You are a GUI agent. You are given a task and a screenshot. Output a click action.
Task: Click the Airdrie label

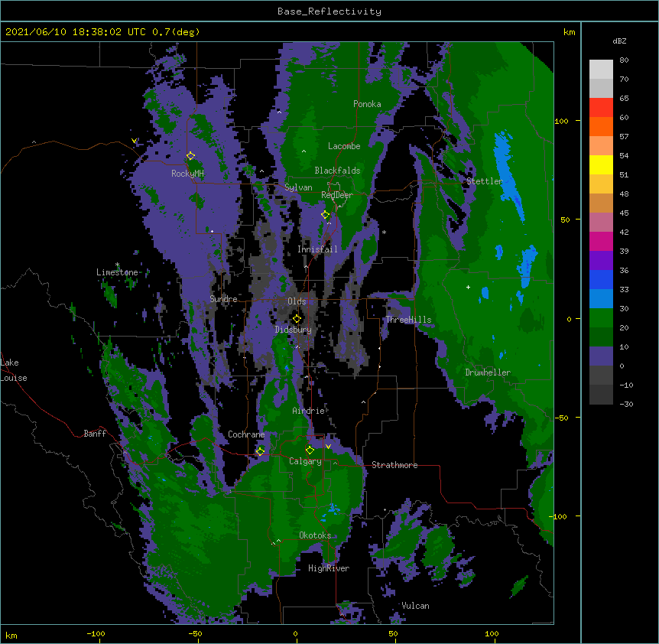click(309, 411)
